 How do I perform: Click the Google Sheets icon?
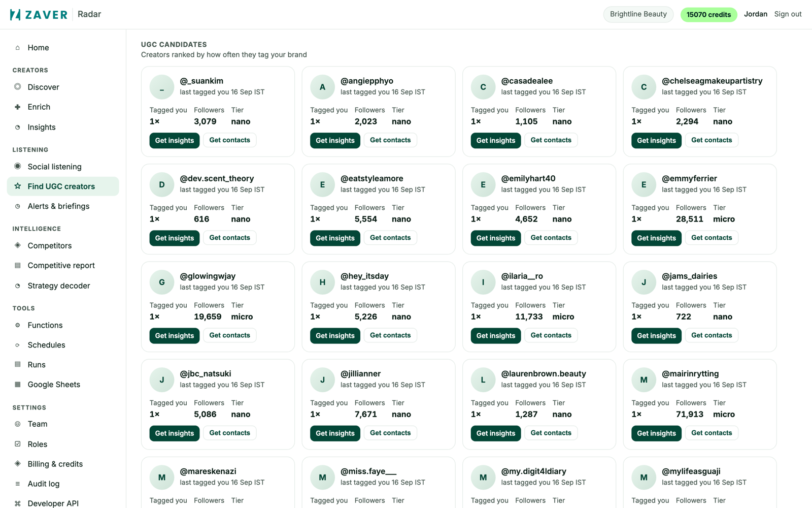coord(18,385)
